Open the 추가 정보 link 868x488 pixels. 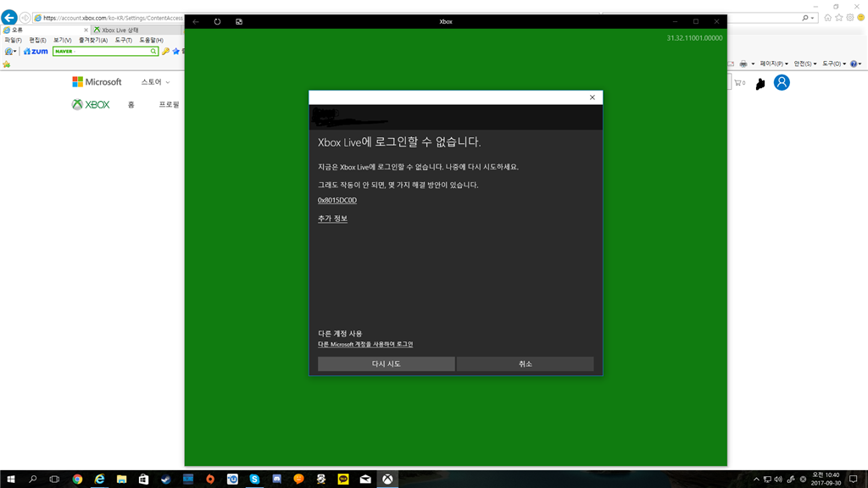[332, 219]
